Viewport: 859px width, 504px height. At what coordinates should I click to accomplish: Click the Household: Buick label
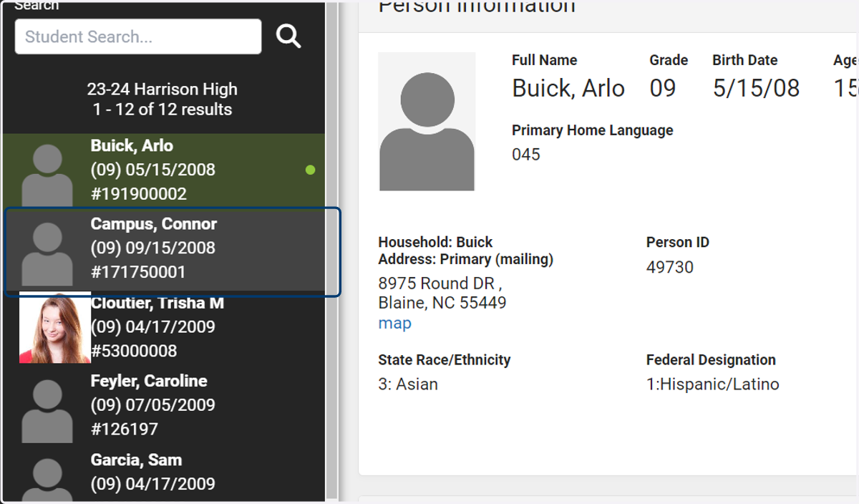tap(435, 242)
